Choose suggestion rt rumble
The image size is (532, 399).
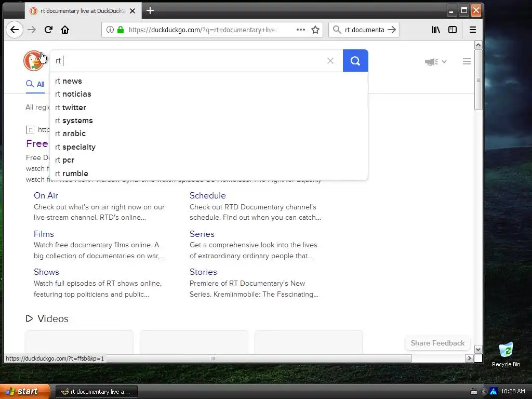209,174
